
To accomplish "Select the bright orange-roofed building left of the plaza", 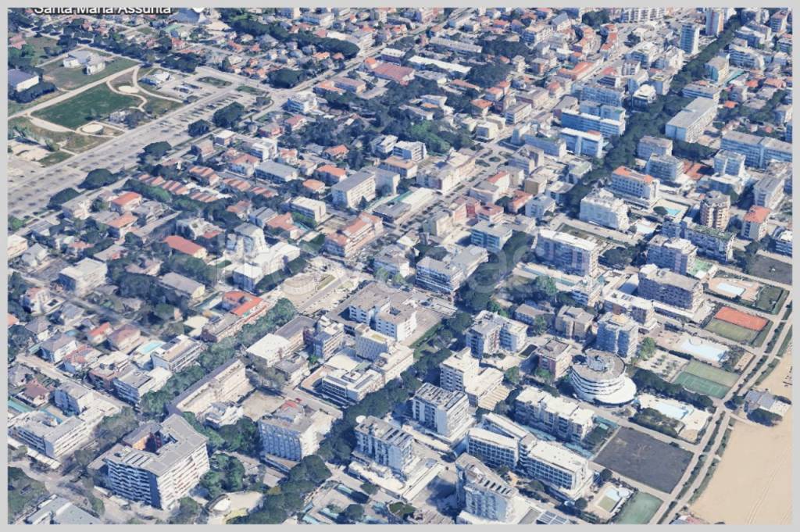I will (x=244, y=304).
